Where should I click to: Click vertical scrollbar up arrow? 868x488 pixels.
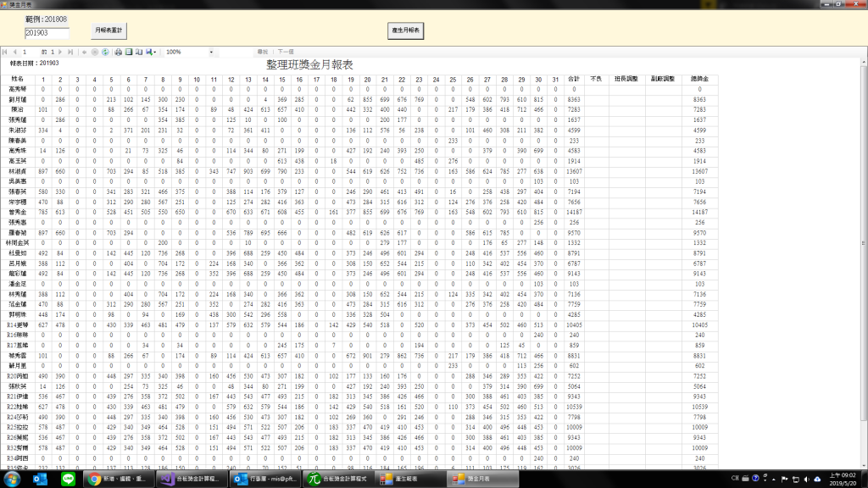(864, 63)
